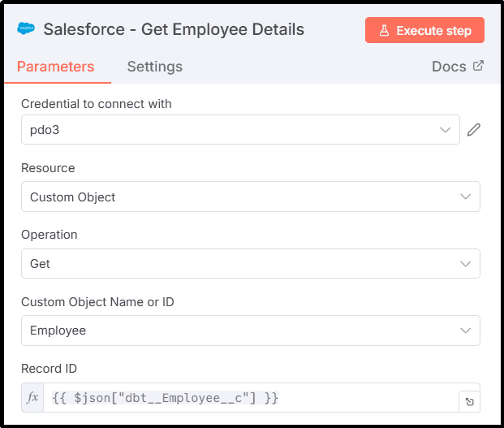The width and height of the screenshot is (504, 428).
Task: Click the Custom Object Name or ID label
Action: (97, 301)
